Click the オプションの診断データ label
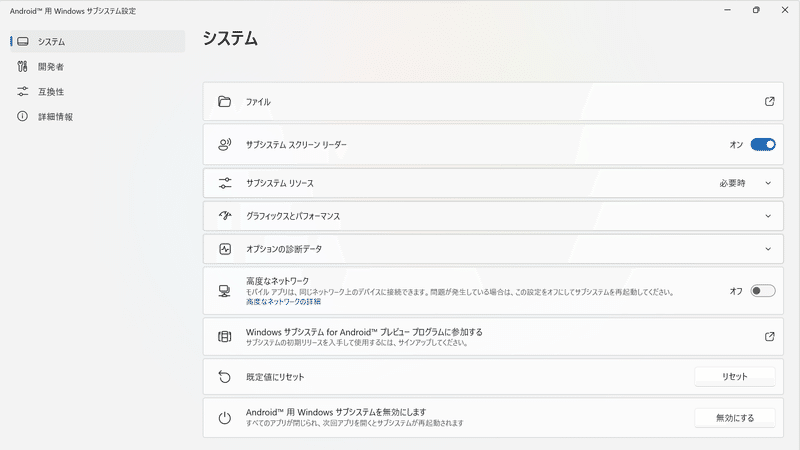The height and width of the screenshot is (450, 800). click(x=284, y=249)
